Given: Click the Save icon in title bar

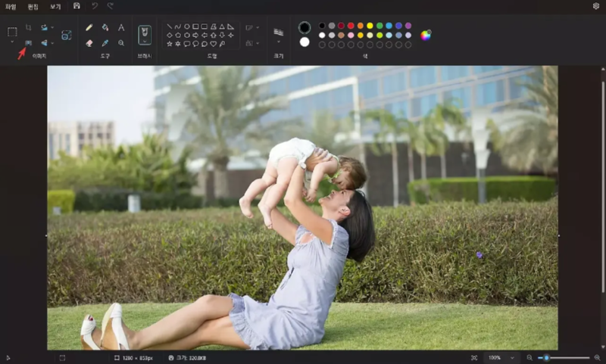Looking at the screenshot, I should (x=77, y=6).
